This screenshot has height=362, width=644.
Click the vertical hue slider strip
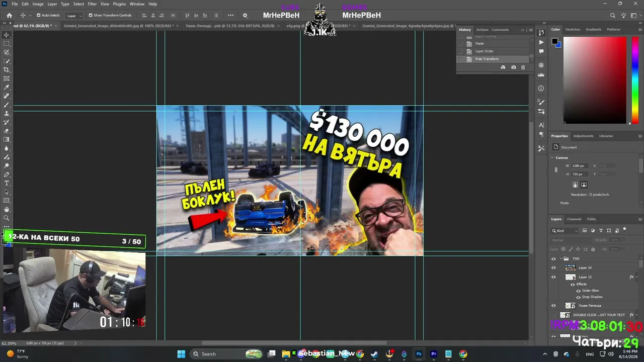(635, 80)
